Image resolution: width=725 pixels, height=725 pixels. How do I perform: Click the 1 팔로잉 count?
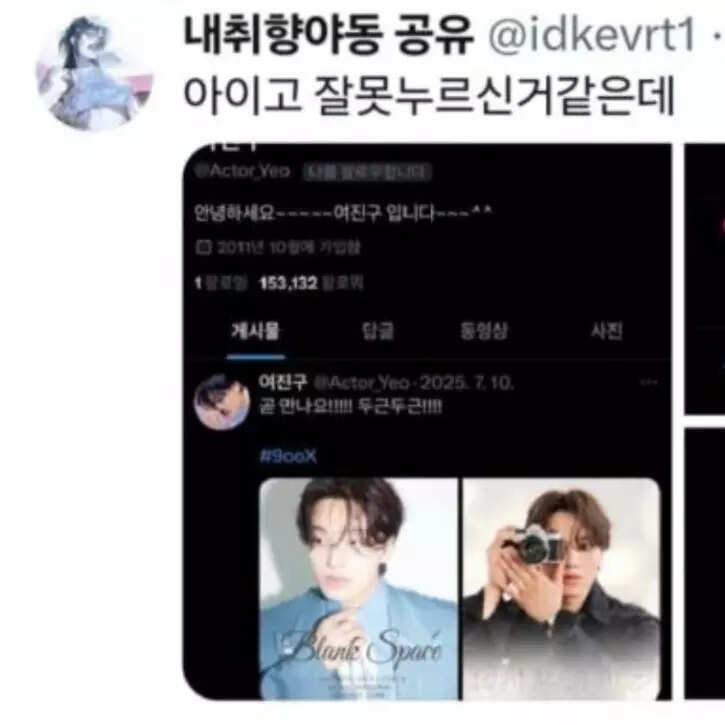(221, 283)
